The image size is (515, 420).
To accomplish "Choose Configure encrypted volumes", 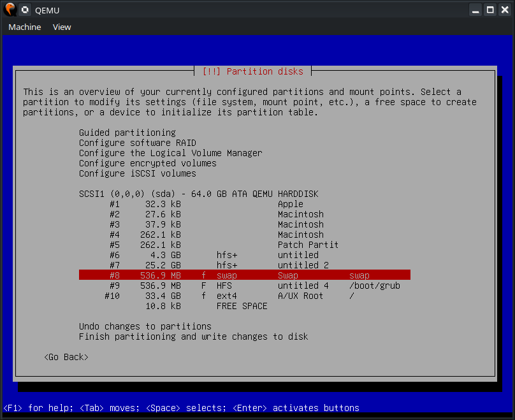I will point(147,163).
